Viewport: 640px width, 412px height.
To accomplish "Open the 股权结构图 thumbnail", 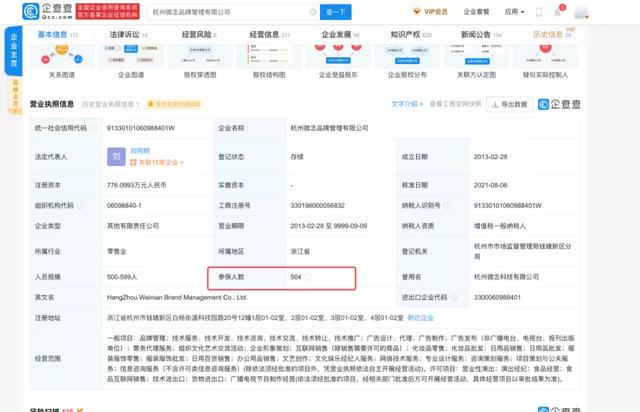I will 269,61.
